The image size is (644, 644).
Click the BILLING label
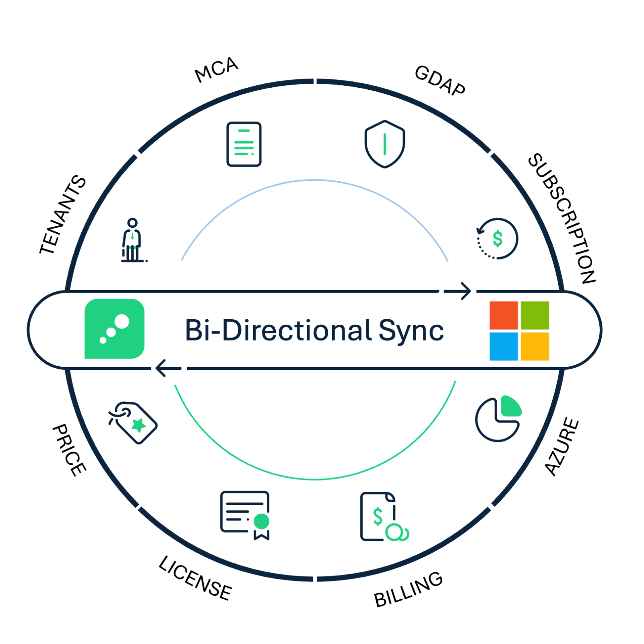pyautogui.click(x=409, y=589)
